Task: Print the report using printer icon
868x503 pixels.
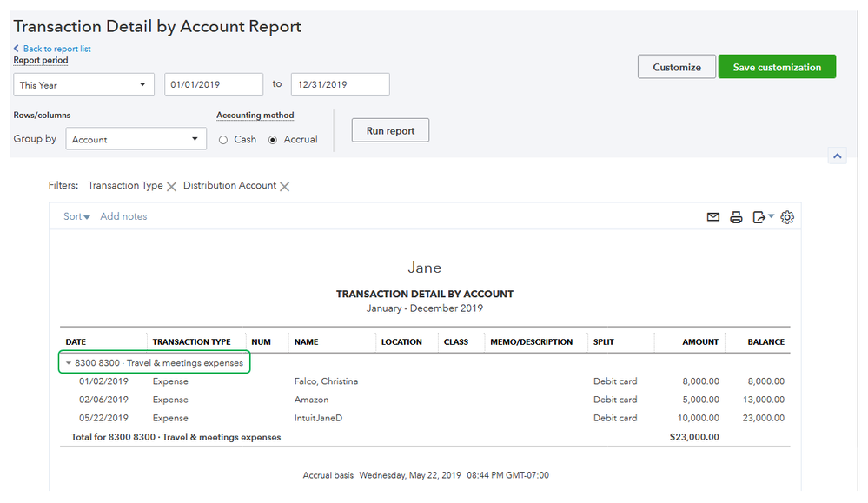Action: point(736,217)
